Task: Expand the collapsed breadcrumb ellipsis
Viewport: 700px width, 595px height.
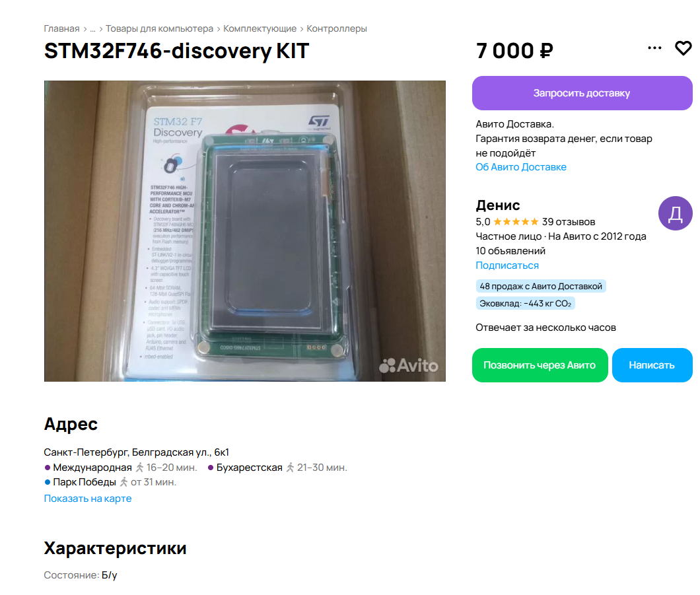Action: (x=92, y=28)
